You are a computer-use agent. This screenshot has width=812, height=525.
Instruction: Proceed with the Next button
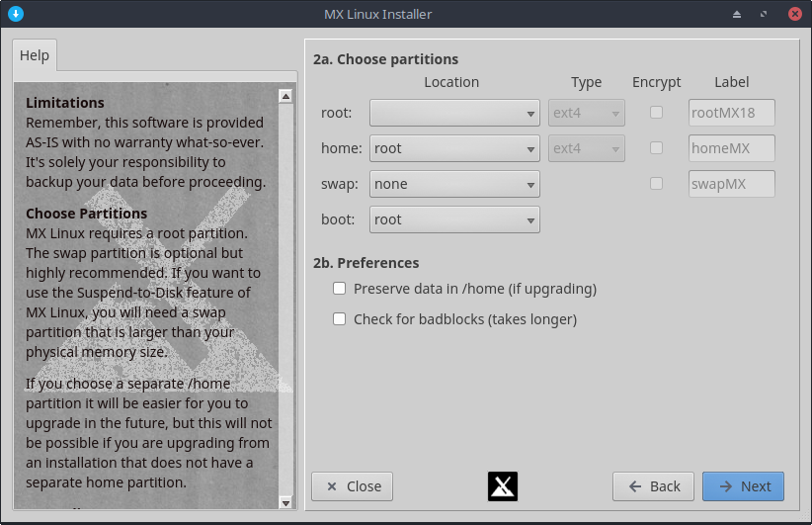pos(743,486)
